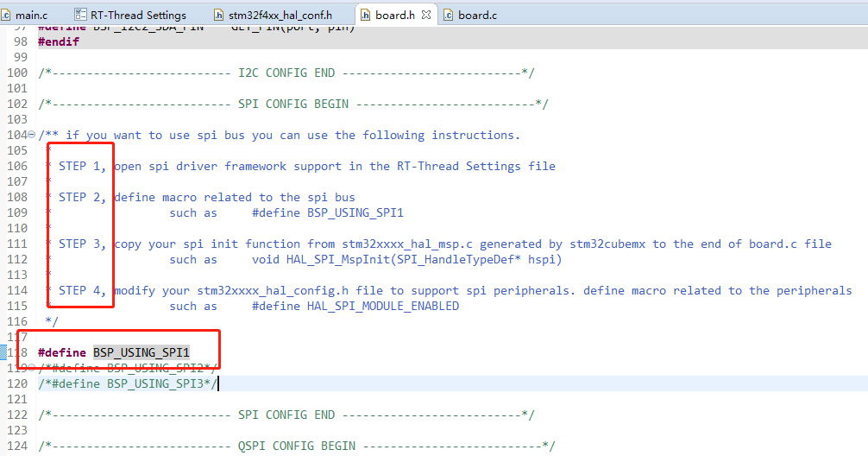Click #define BSP_USING_SPI1 example on line 109
Image resolution: width=868 pixels, height=456 pixels.
328,212
